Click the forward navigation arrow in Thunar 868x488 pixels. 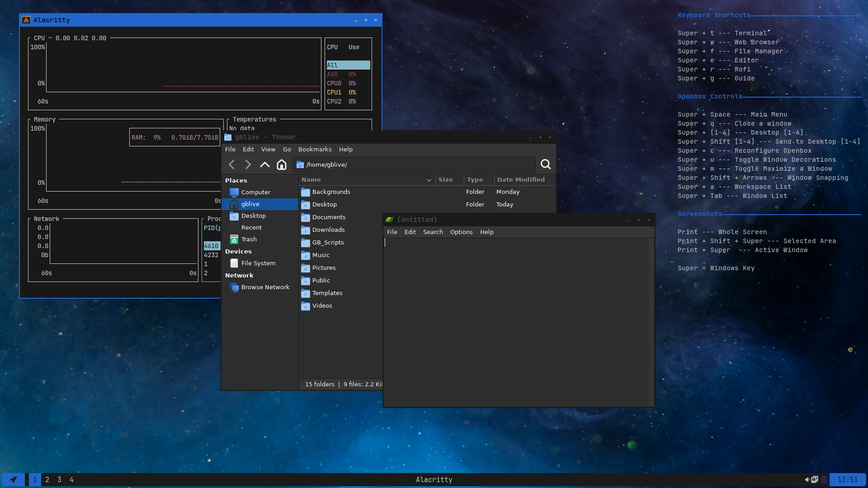(x=248, y=164)
